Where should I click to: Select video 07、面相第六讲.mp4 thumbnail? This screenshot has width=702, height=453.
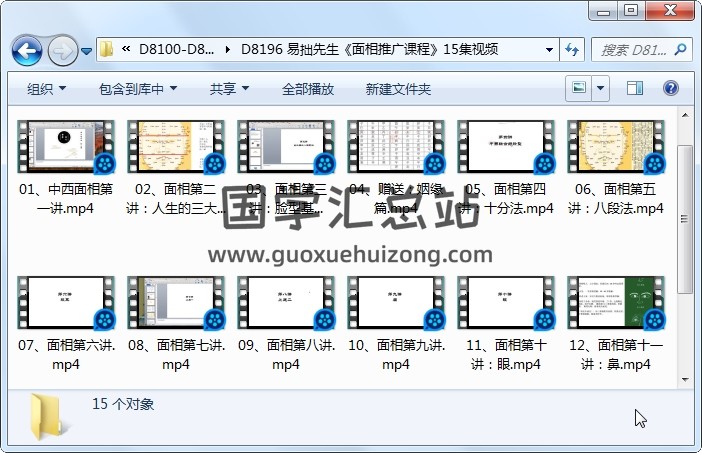[x=66, y=303]
